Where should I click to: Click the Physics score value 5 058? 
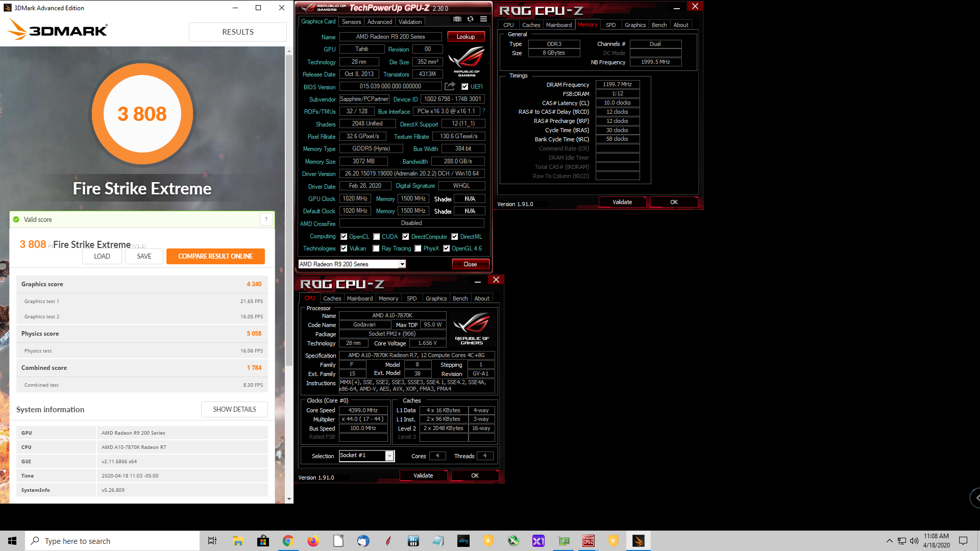254,334
